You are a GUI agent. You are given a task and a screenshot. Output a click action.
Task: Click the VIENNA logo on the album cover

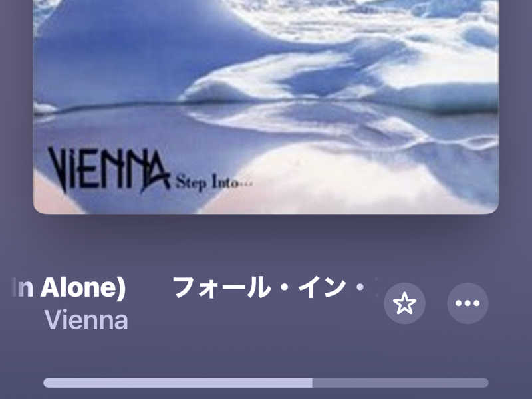109,170
